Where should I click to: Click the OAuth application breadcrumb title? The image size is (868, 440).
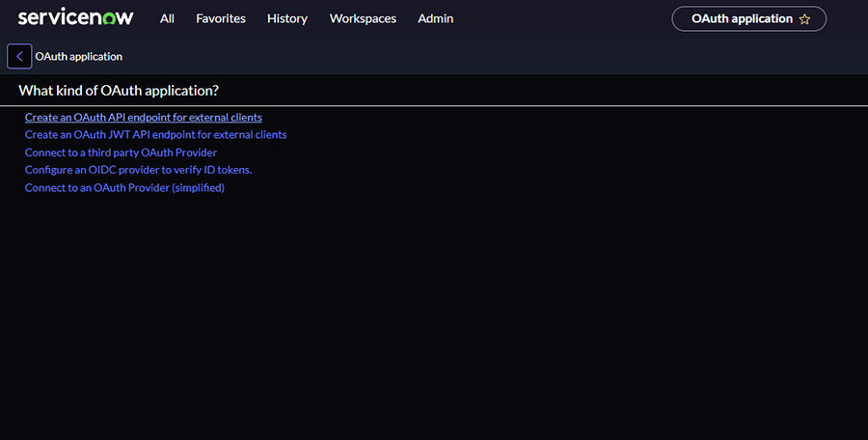coord(79,57)
